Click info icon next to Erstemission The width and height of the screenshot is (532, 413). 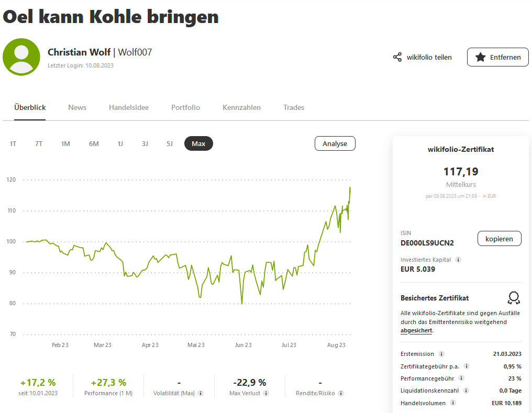pos(441,354)
